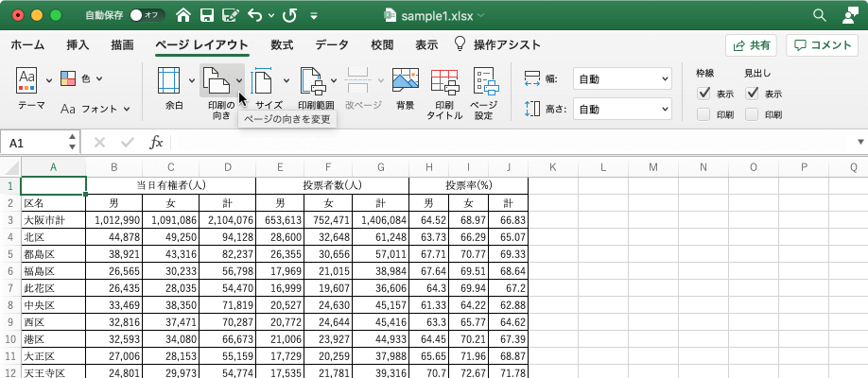This screenshot has width=868, height=378.
Task: Open the 高さ height combo box
Action: (622, 109)
